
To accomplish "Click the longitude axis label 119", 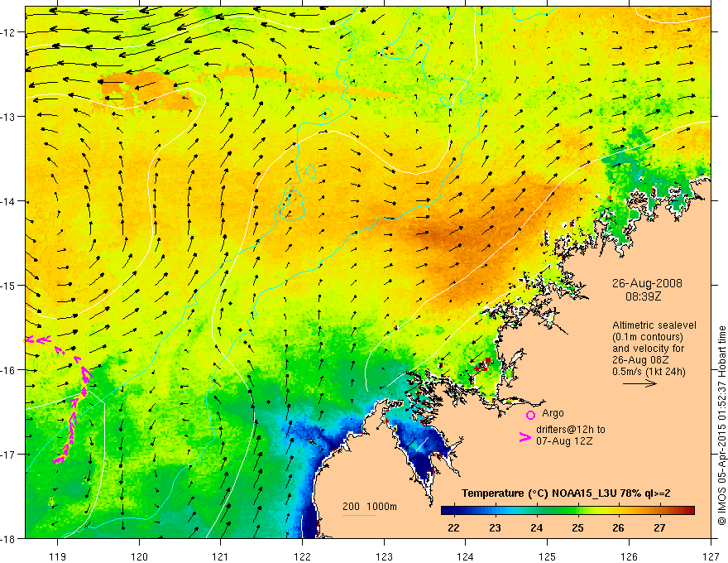I will 58,556.
